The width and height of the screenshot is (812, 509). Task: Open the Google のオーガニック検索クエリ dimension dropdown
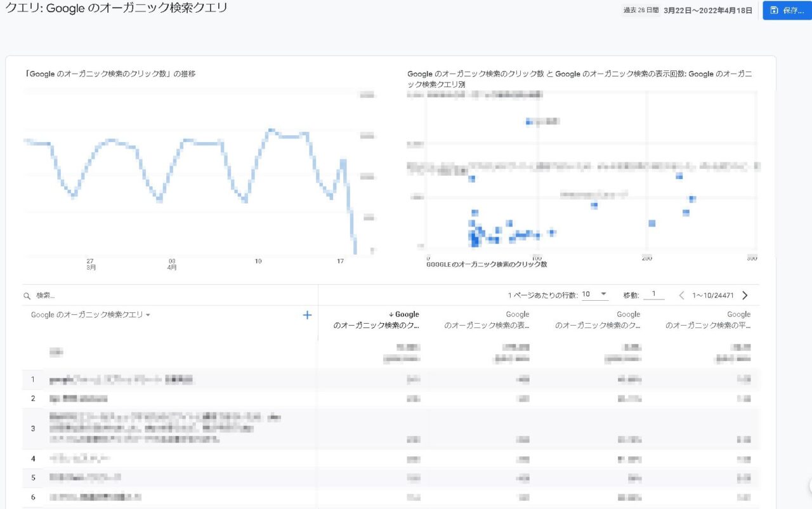[x=89, y=314]
